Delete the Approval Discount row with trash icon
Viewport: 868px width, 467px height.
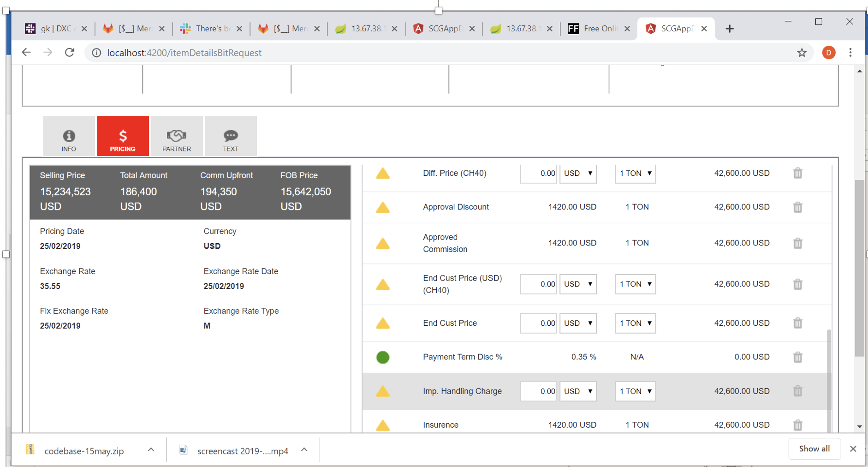coord(797,207)
